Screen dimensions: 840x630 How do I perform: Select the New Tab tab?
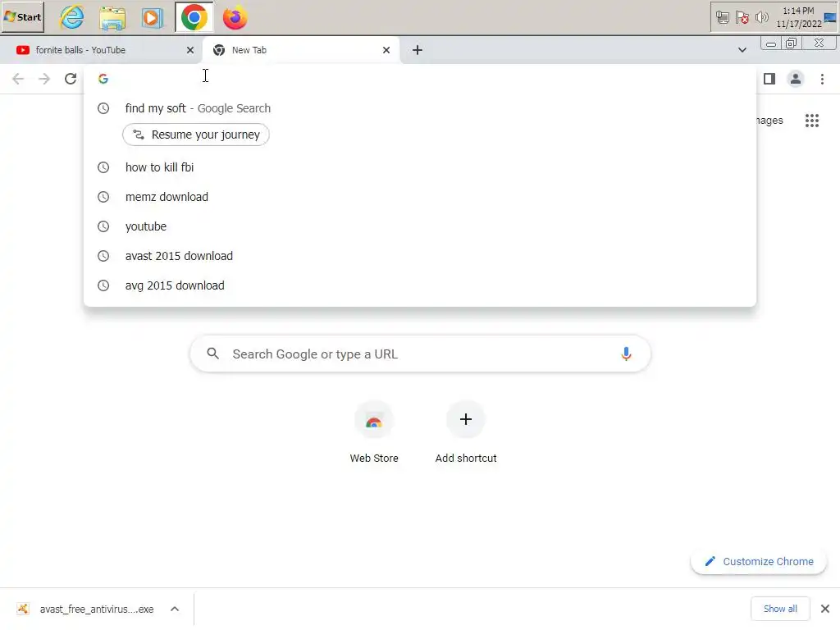(x=300, y=50)
